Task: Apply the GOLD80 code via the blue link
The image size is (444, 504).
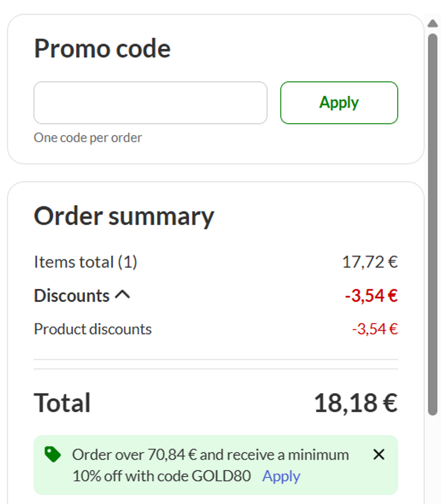Action: point(281,476)
